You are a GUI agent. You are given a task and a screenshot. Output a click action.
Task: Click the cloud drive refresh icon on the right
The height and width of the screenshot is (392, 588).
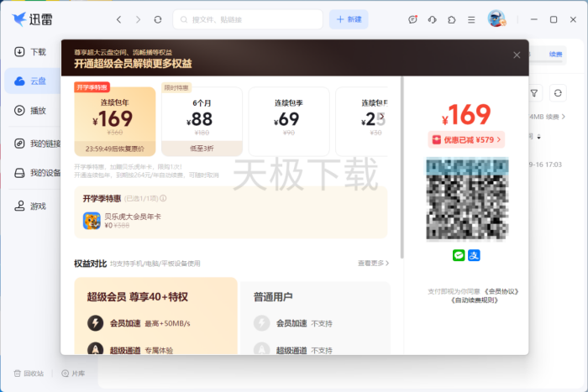(558, 93)
